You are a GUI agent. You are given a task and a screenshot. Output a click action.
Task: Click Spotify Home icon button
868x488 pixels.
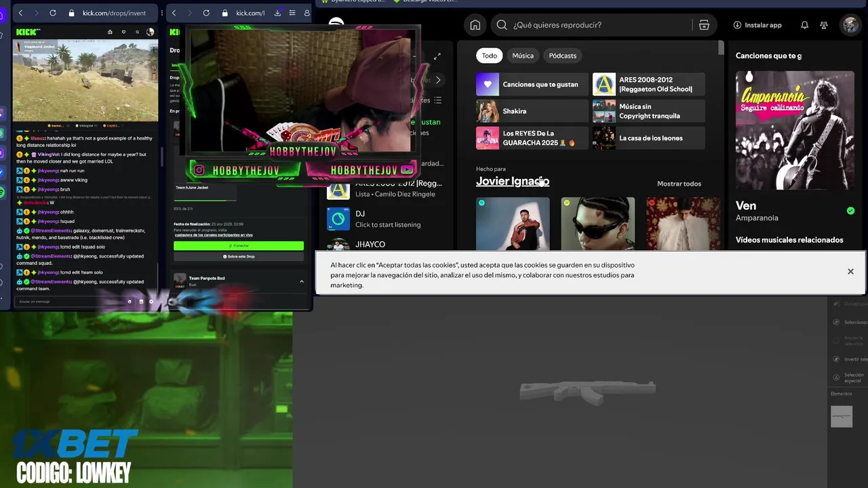[475, 25]
